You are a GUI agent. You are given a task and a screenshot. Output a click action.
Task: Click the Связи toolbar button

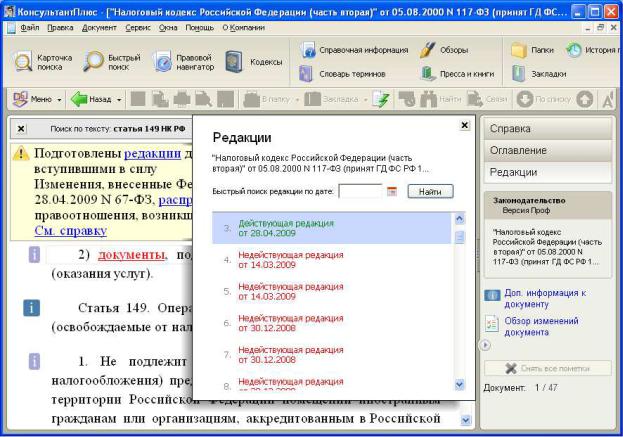pyautogui.click(x=488, y=99)
